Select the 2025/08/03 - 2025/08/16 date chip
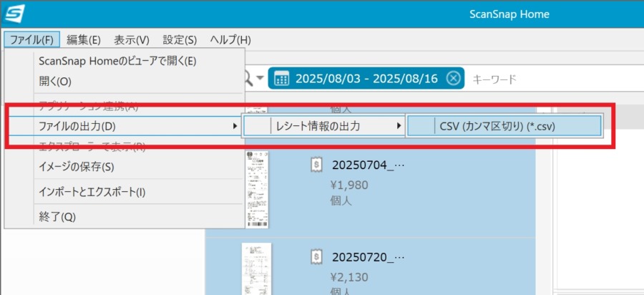The width and height of the screenshot is (644, 295). coord(366,78)
